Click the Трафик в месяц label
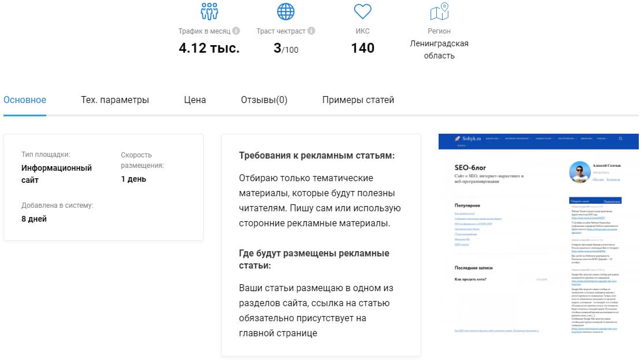The image size is (644, 360). coord(204,31)
